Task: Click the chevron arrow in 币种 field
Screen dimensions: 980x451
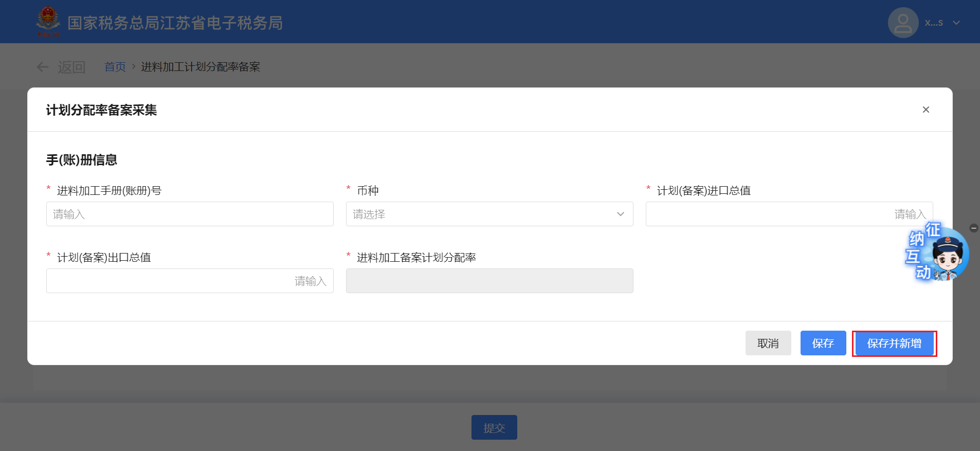Action: 620,214
